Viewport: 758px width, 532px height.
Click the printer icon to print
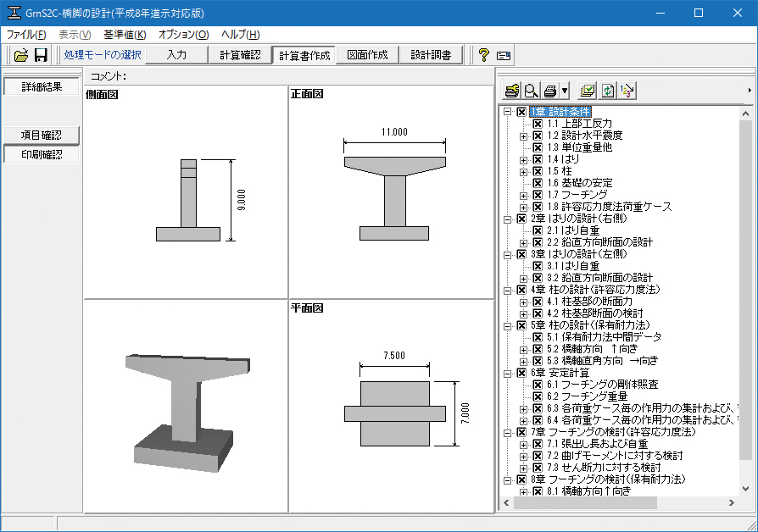(549, 91)
